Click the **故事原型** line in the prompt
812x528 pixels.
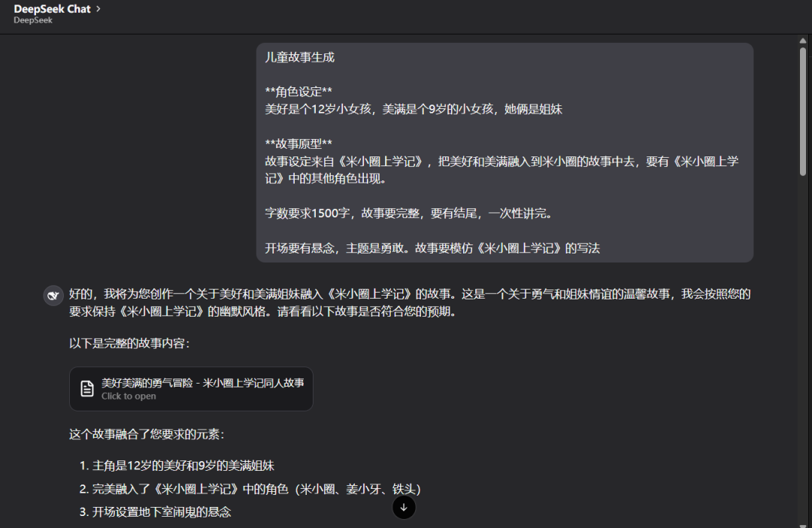point(298,144)
